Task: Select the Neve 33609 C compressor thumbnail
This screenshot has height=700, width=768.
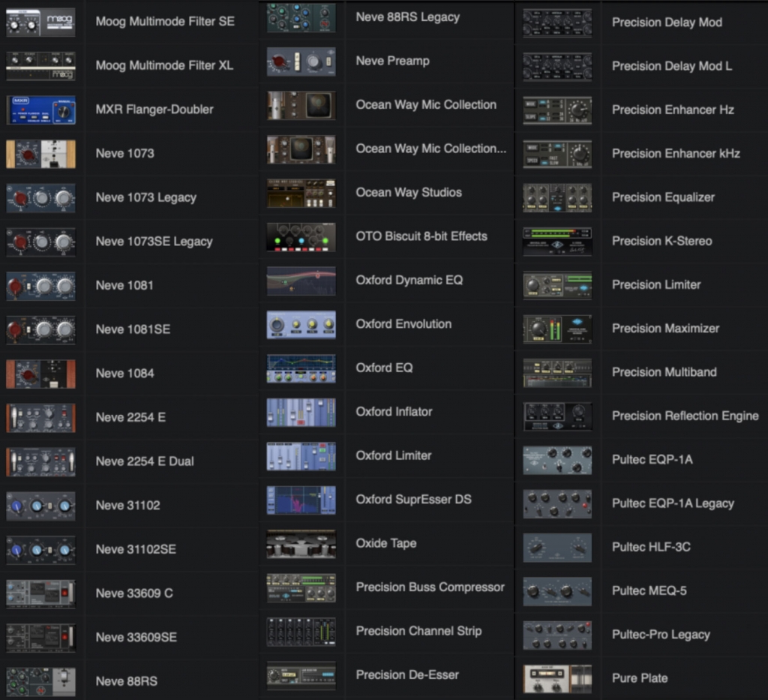Action: [41, 593]
